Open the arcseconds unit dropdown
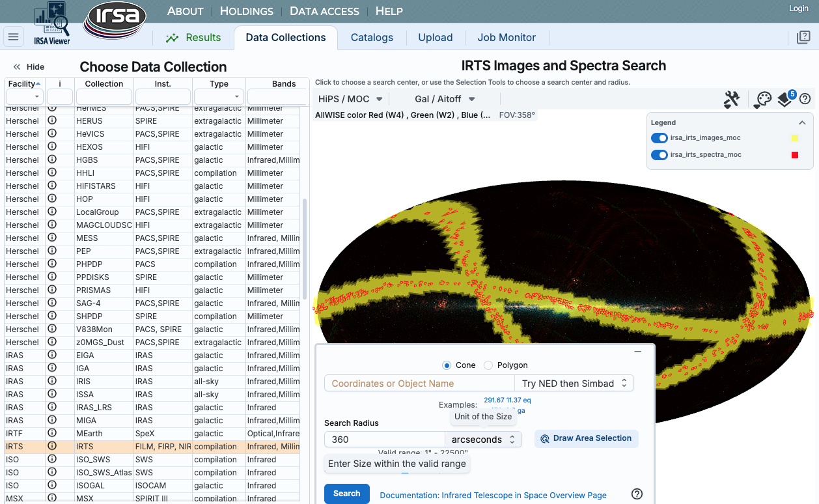 click(x=483, y=440)
